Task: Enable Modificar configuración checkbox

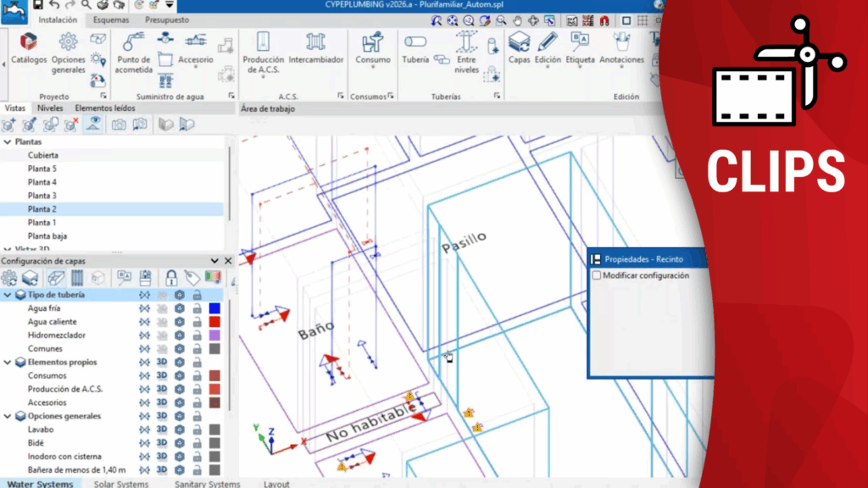Action: (597, 275)
